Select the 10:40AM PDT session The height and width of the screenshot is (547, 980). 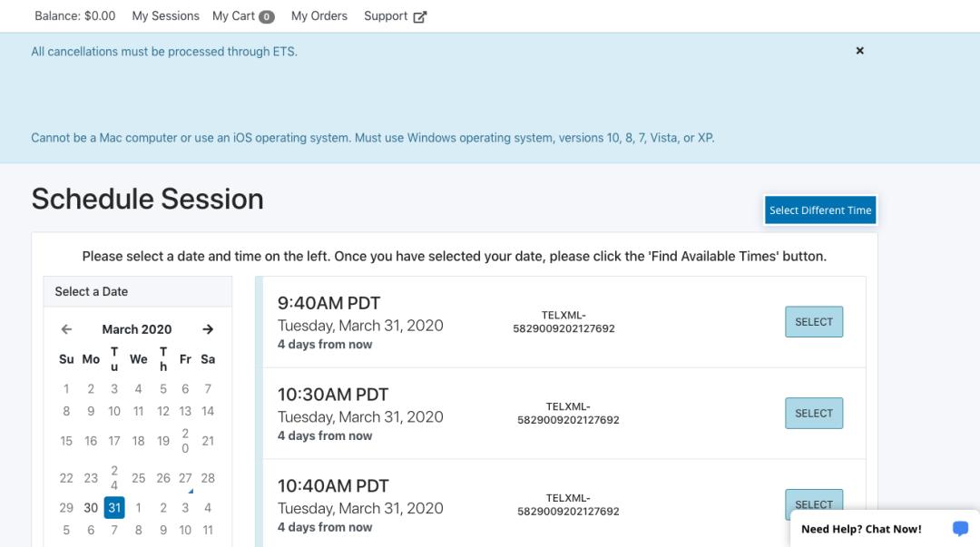(x=813, y=503)
